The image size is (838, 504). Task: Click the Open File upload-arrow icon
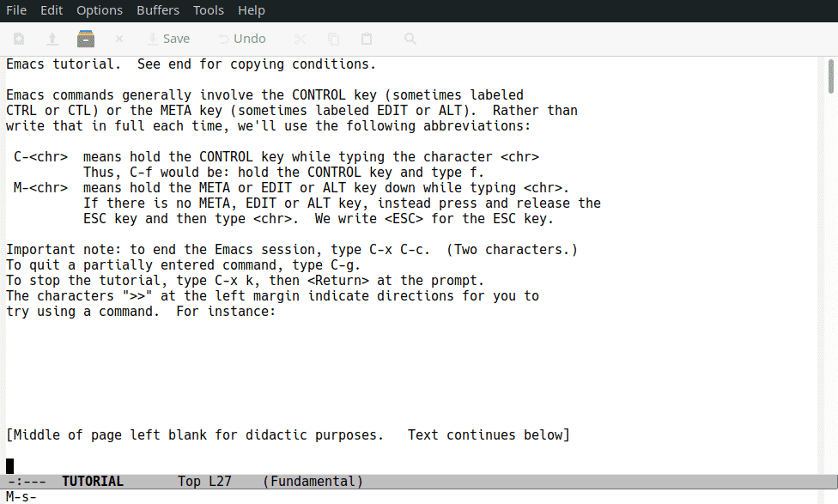pyautogui.click(x=52, y=39)
